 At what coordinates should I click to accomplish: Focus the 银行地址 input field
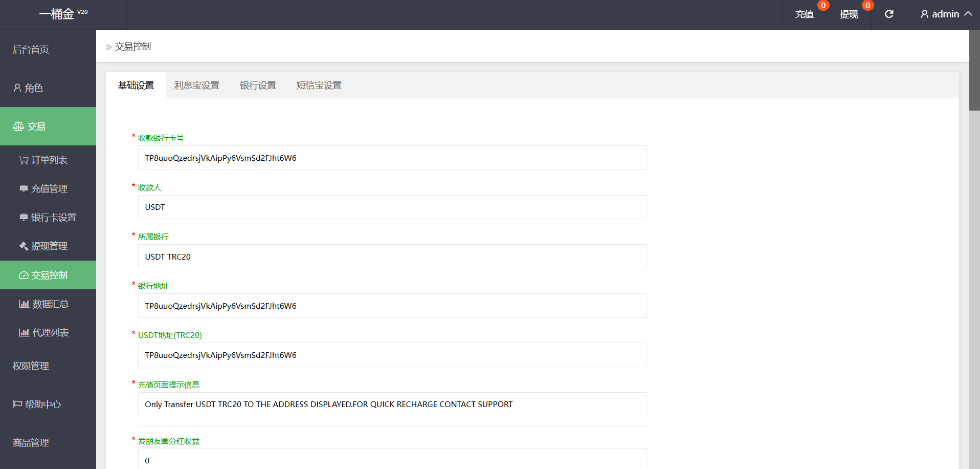pyautogui.click(x=392, y=306)
